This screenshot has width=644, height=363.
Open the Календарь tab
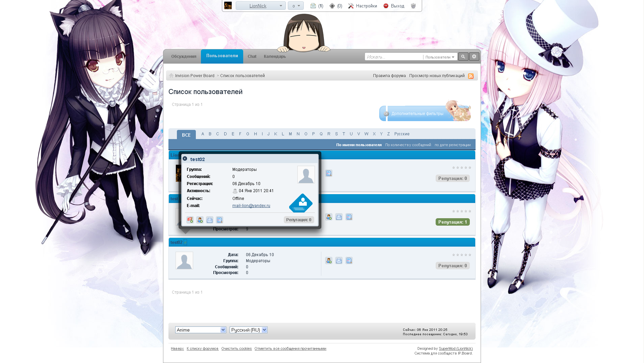[275, 56]
